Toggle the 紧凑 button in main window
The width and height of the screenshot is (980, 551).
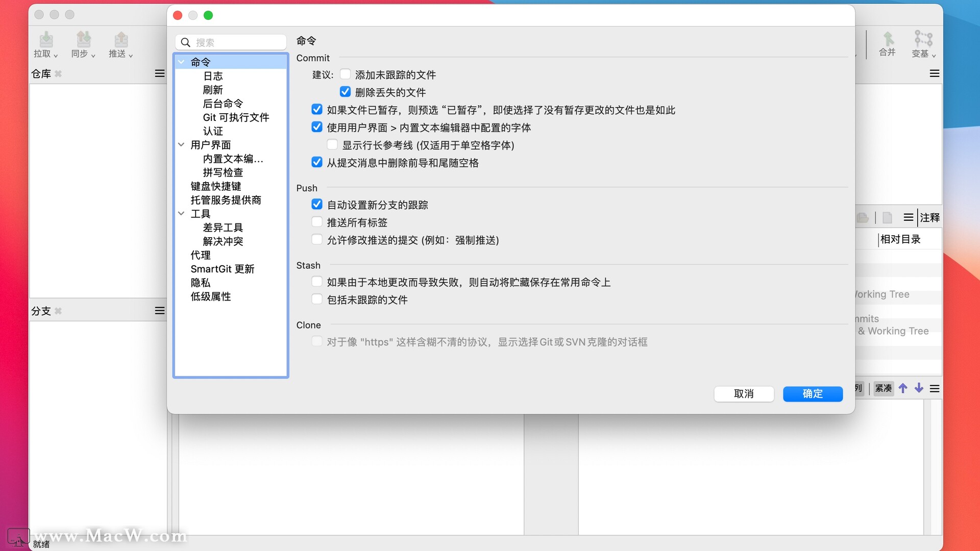[884, 388]
